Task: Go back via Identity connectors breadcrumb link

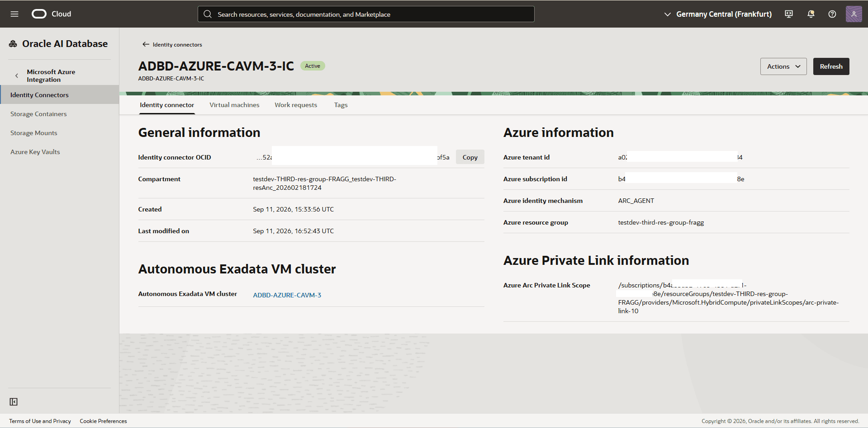Action: (x=177, y=44)
